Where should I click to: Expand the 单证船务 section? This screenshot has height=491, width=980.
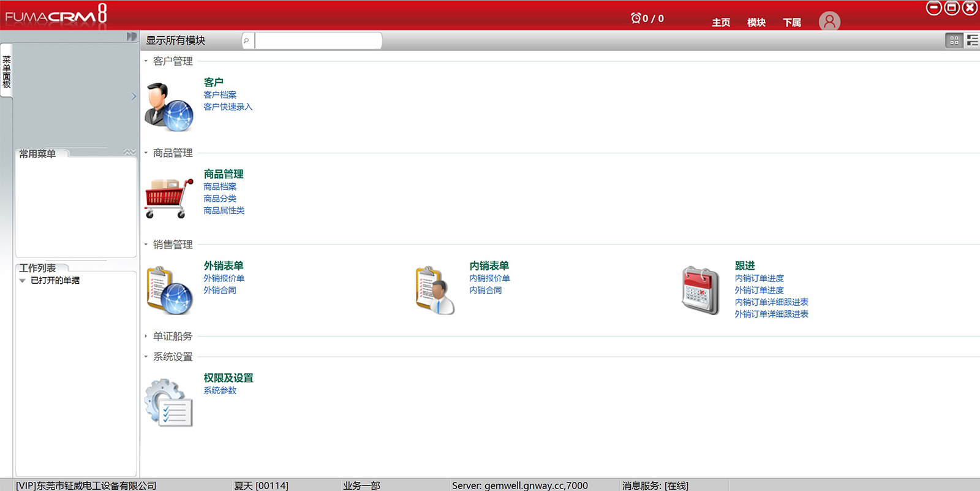point(146,336)
